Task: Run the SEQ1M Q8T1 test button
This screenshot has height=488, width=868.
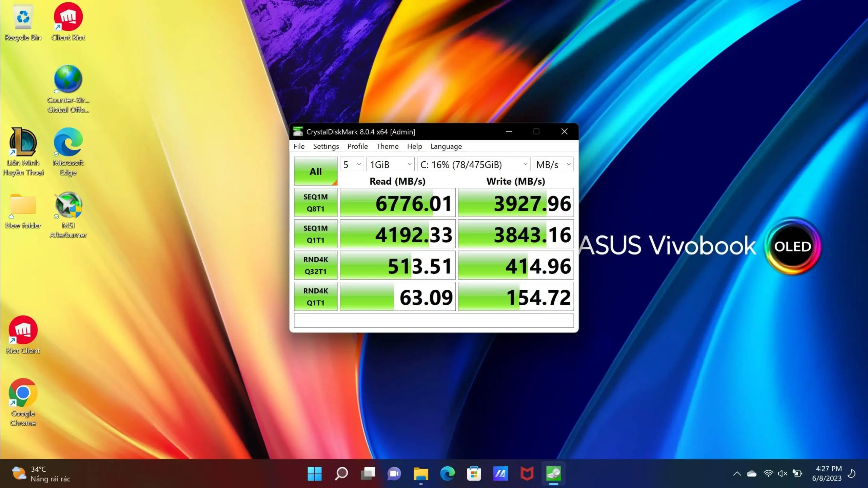Action: coord(315,203)
